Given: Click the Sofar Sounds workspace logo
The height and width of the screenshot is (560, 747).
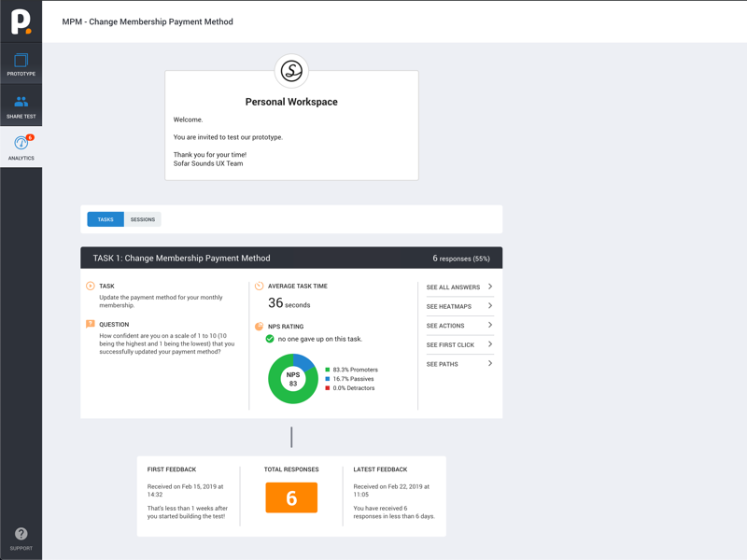Looking at the screenshot, I should point(291,71).
